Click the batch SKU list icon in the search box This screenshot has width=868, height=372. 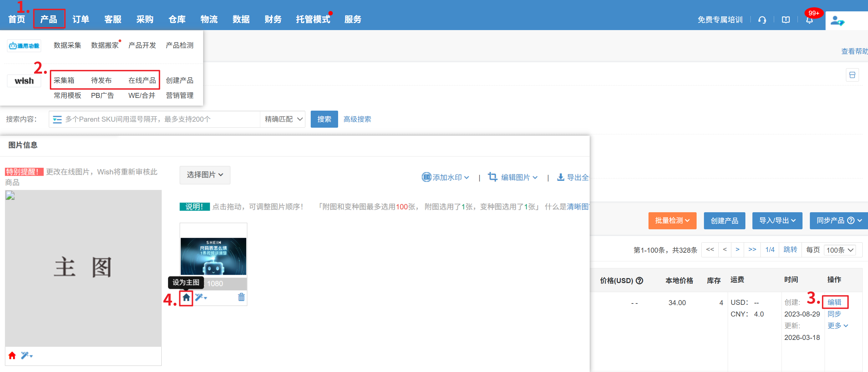pyautogui.click(x=57, y=119)
